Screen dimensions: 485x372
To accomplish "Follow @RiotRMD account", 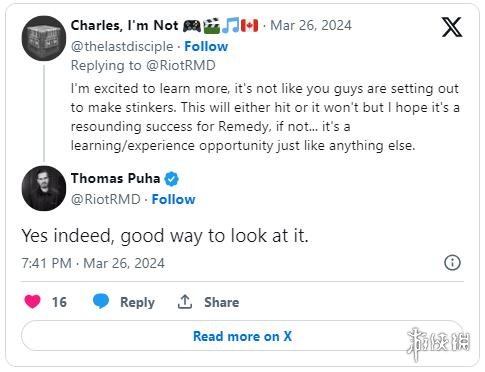I will [x=173, y=199].
